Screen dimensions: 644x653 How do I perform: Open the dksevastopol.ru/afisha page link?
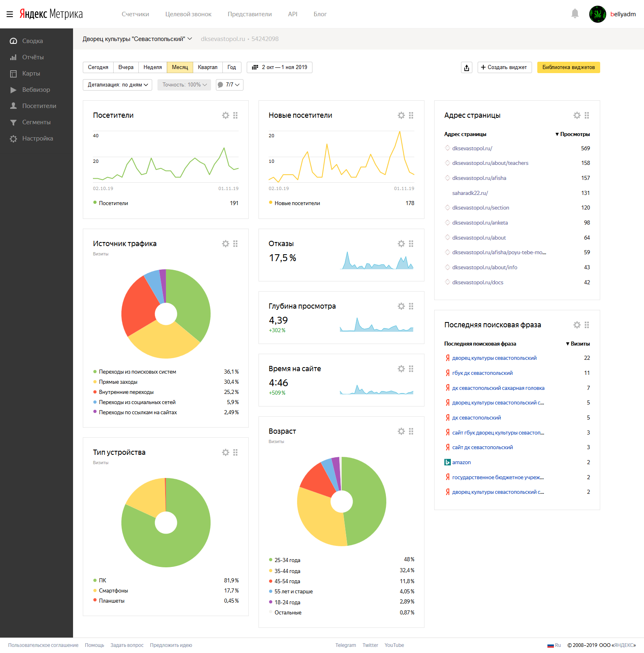pyautogui.click(x=479, y=178)
